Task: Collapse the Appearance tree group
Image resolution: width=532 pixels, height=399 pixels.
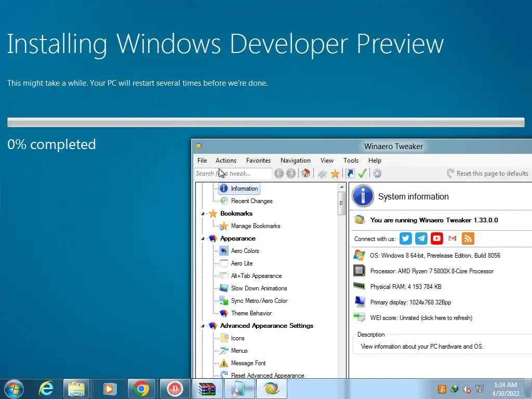Action: coord(203,239)
